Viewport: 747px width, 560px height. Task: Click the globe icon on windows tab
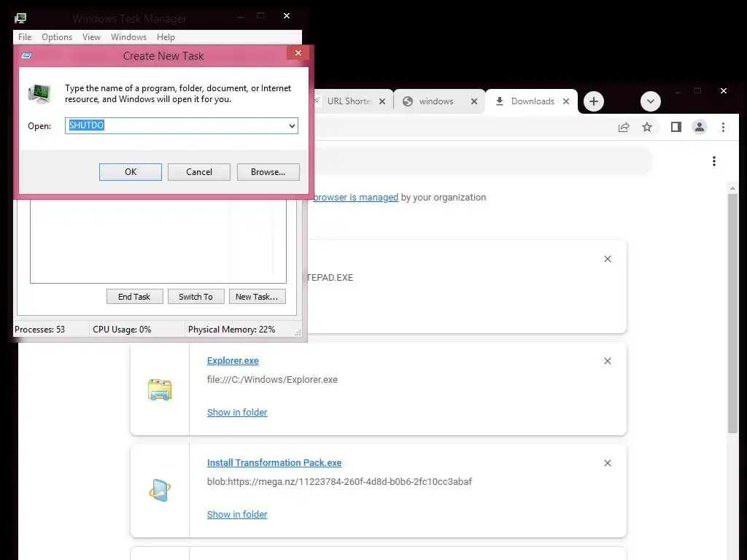pyautogui.click(x=408, y=101)
